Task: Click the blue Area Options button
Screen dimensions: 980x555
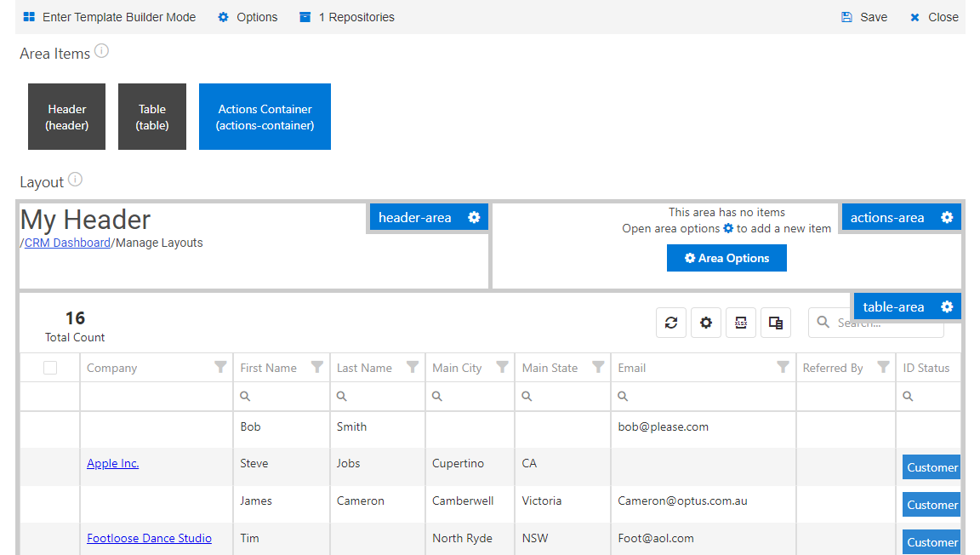Action: [726, 258]
